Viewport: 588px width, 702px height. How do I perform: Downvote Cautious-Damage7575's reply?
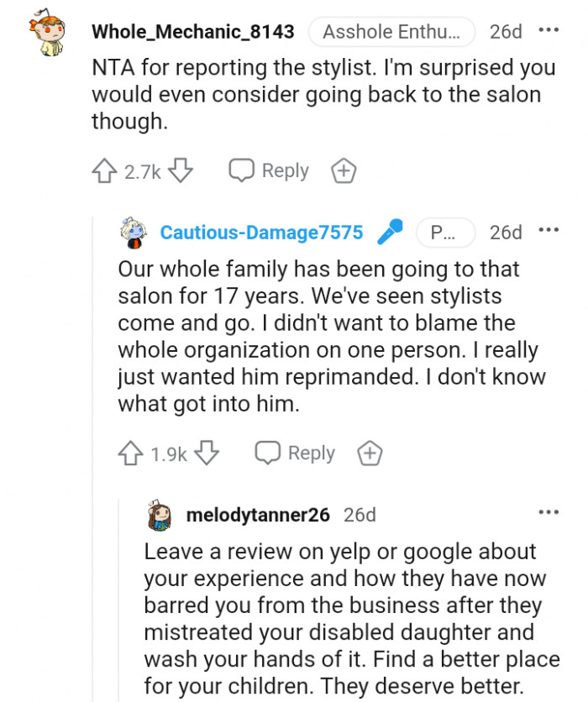pyautogui.click(x=207, y=453)
